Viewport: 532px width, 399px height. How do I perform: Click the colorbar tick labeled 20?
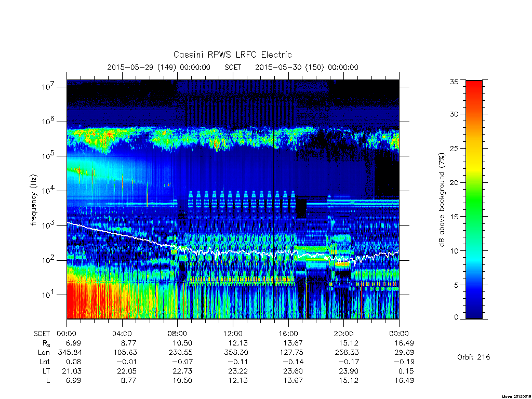(x=454, y=182)
